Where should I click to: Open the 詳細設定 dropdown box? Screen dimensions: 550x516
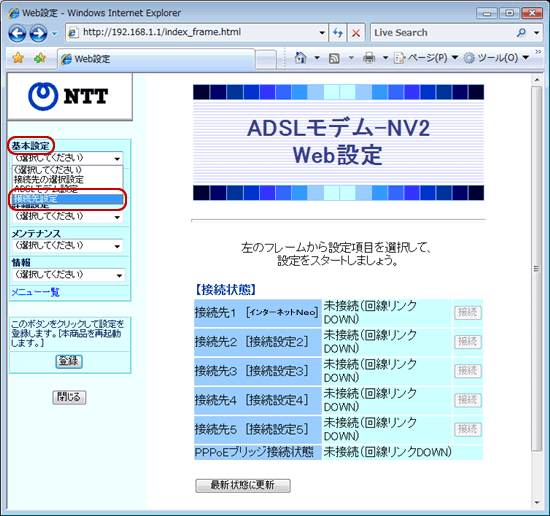point(67,216)
